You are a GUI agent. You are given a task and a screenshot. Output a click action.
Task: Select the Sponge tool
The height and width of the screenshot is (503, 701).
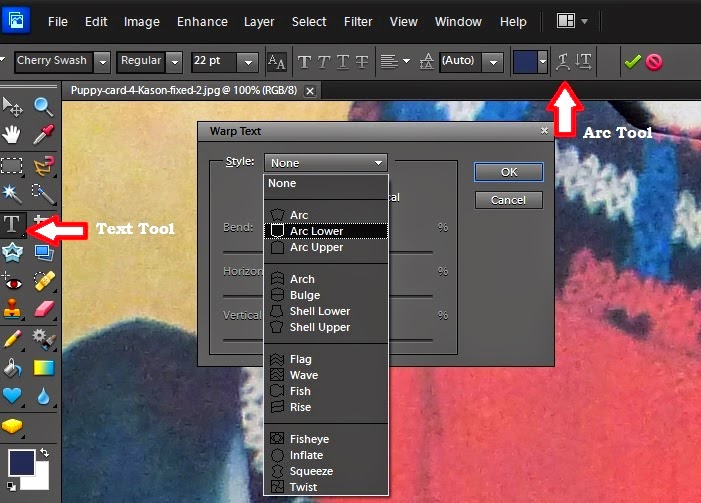click(12, 426)
